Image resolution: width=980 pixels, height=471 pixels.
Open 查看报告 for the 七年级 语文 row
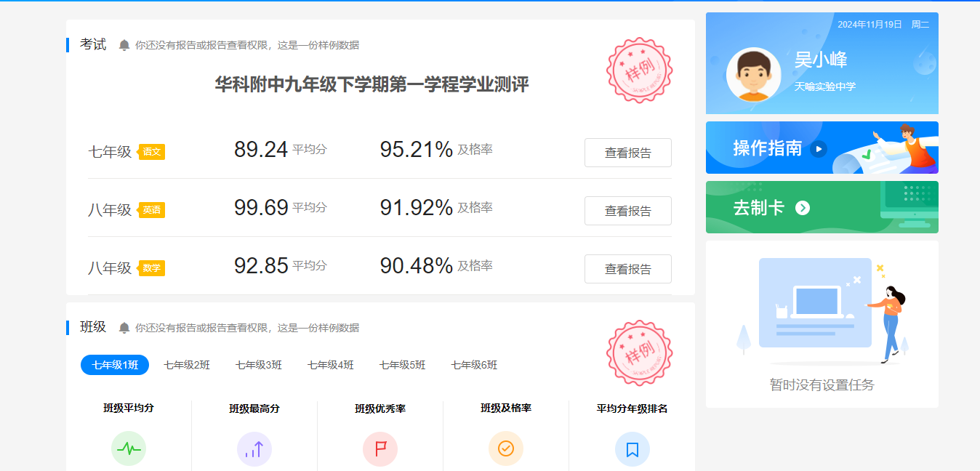pos(628,153)
